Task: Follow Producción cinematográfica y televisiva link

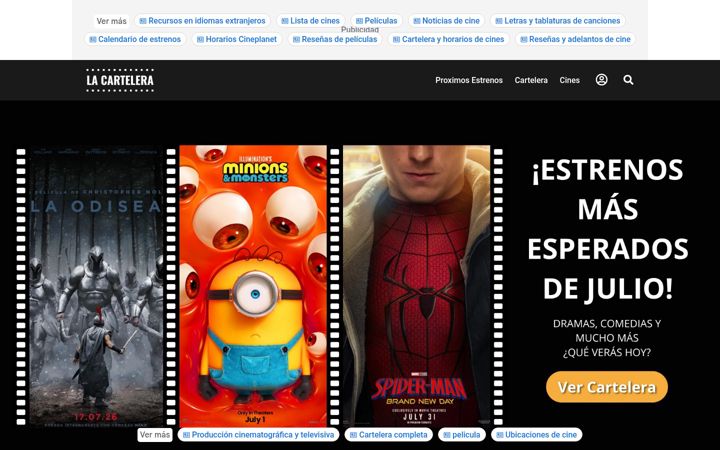Action: click(x=258, y=434)
